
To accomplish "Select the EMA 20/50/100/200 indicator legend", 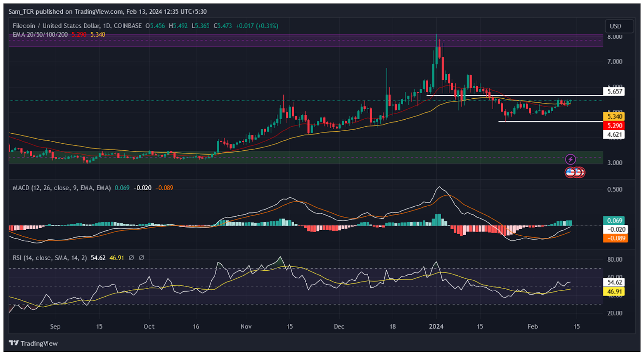I will (40, 35).
